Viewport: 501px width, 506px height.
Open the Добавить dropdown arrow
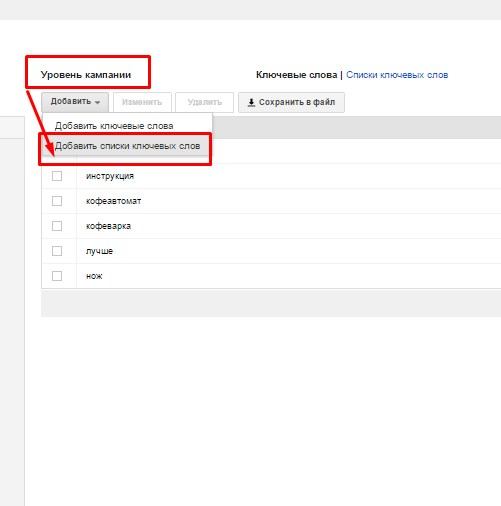tap(97, 102)
